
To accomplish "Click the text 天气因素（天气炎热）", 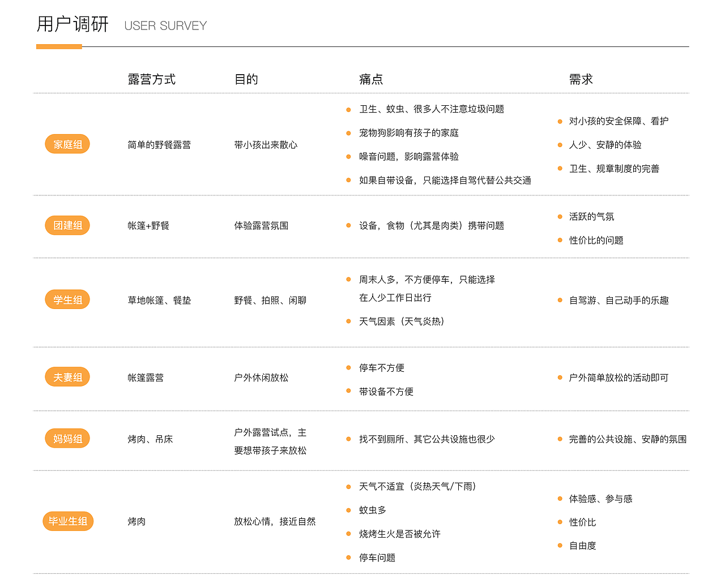I will 402,321.
